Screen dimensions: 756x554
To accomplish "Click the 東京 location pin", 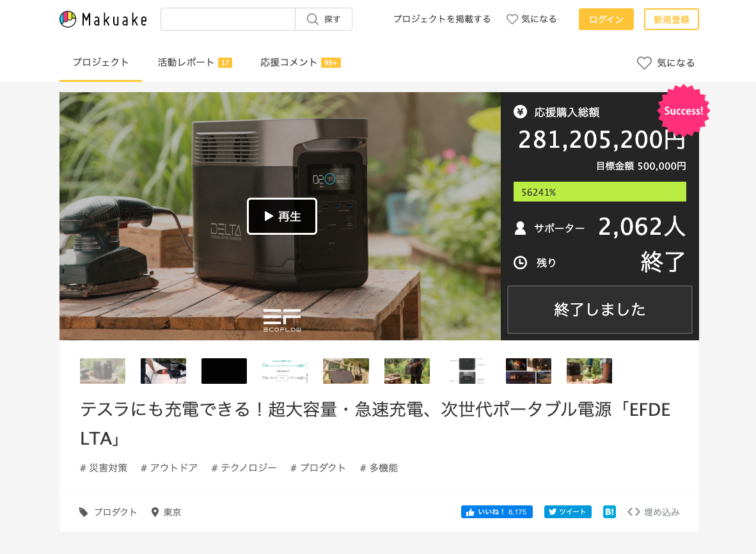I will 155,512.
